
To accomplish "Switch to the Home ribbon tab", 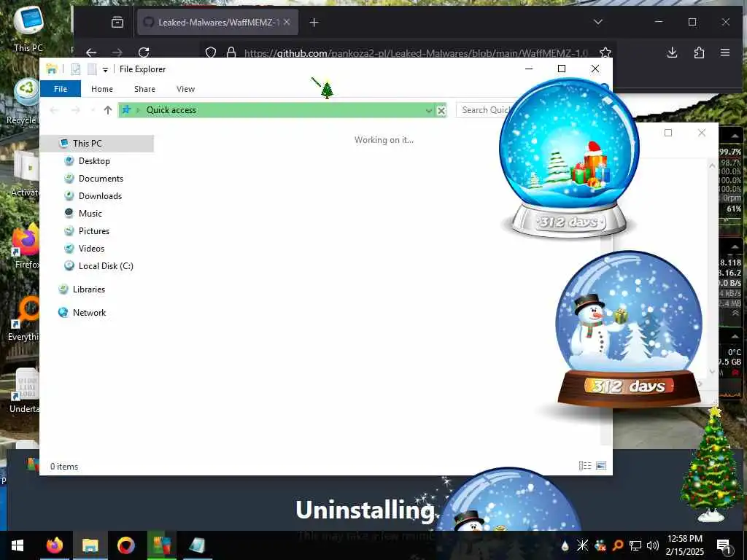I will (102, 89).
